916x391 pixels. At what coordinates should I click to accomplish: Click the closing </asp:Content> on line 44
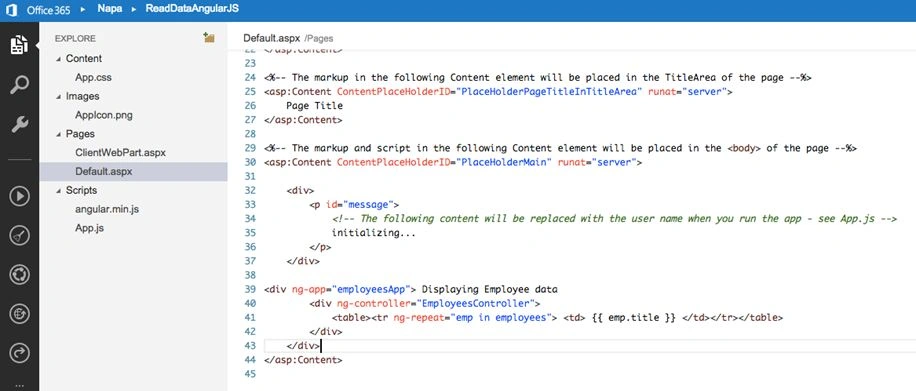point(303,360)
